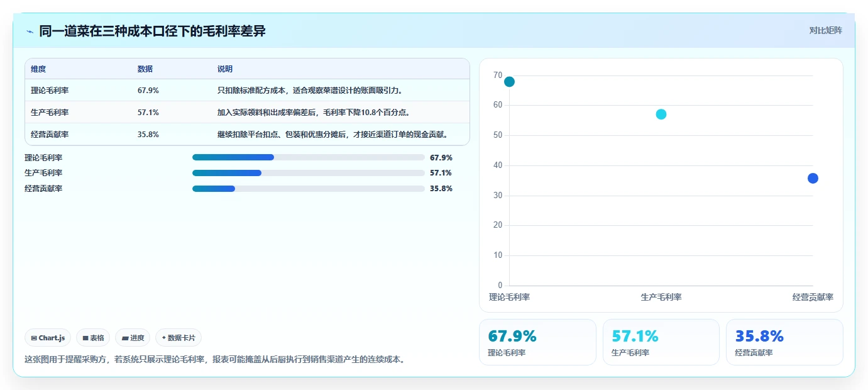Viewport: 868px width, 390px height.
Task: Click the 35.8% value beside progress bar
Action: coord(441,188)
